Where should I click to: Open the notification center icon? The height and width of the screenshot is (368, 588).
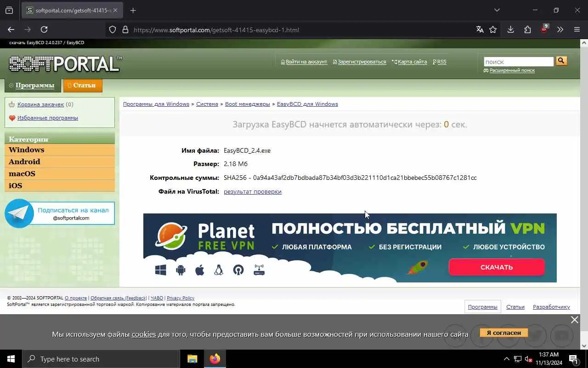573,359
